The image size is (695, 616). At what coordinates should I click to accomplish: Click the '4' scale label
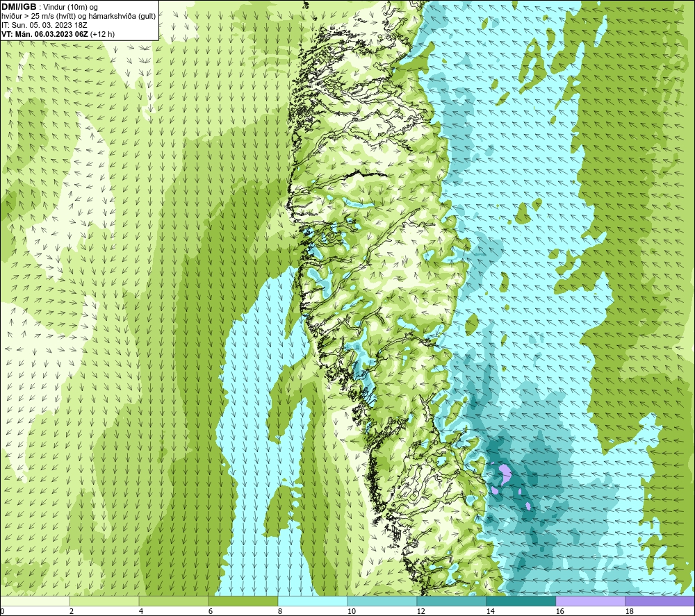click(x=141, y=612)
